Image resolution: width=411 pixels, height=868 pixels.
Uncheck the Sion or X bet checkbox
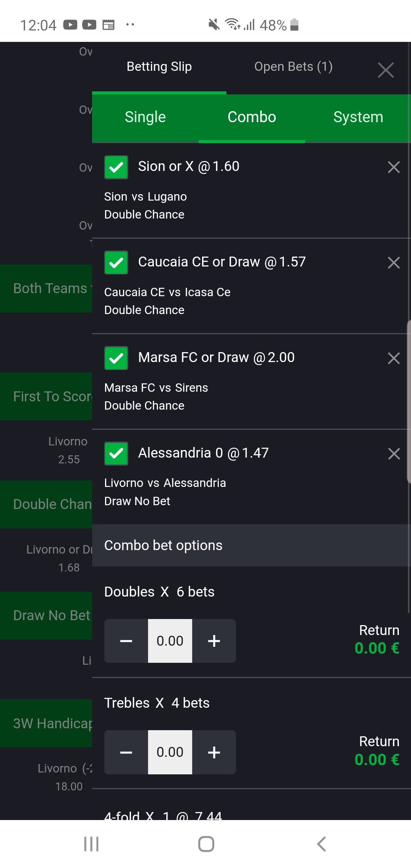point(116,167)
